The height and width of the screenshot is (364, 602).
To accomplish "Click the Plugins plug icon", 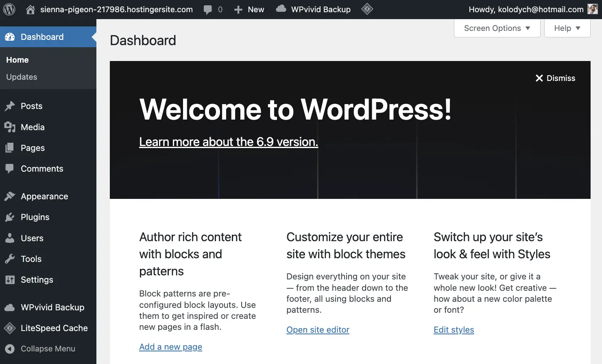I will point(10,217).
